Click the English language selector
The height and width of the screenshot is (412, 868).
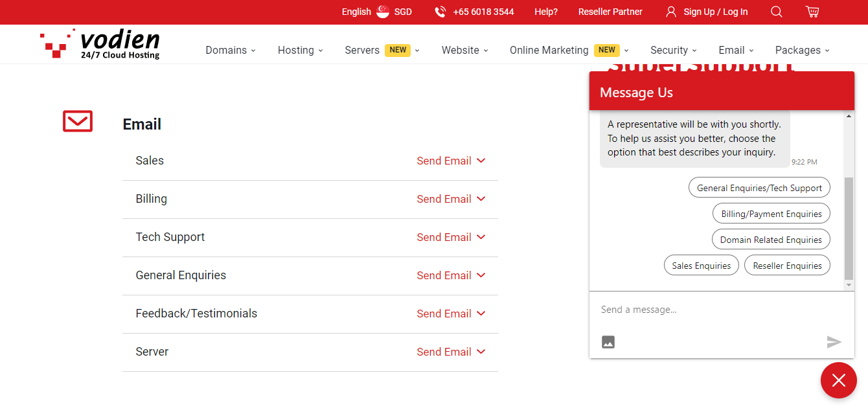[356, 12]
